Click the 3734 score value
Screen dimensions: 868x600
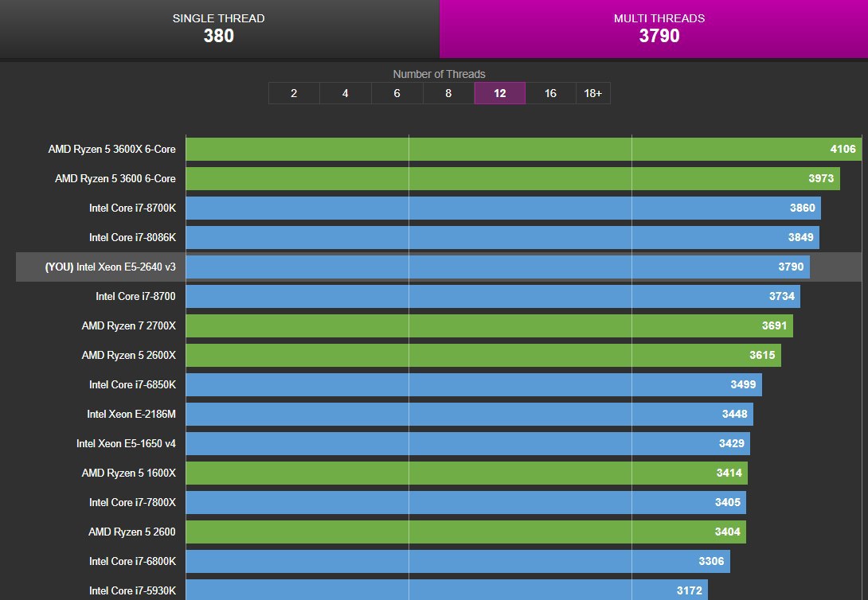tap(782, 296)
